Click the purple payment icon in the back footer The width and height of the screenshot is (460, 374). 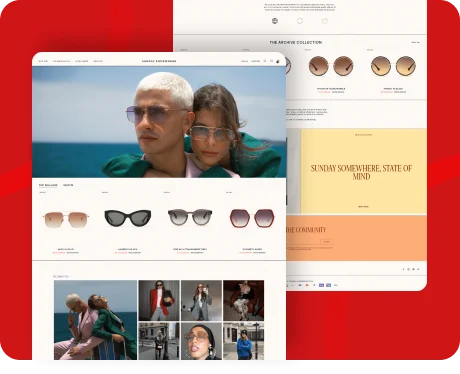point(321,285)
